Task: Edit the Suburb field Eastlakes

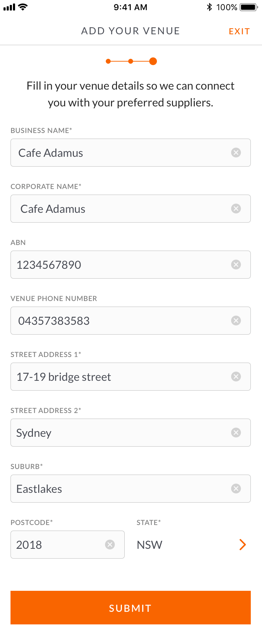Action: tap(119, 489)
